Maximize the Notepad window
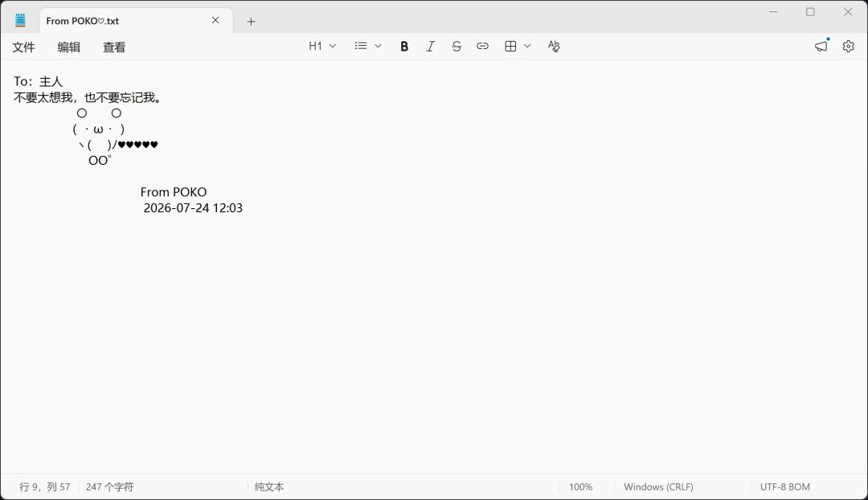This screenshot has width=868, height=500. click(x=810, y=12)
